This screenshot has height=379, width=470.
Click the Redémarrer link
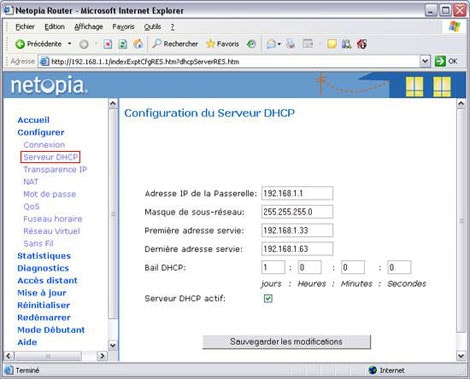pyautogui.click(x=44, y=317)
